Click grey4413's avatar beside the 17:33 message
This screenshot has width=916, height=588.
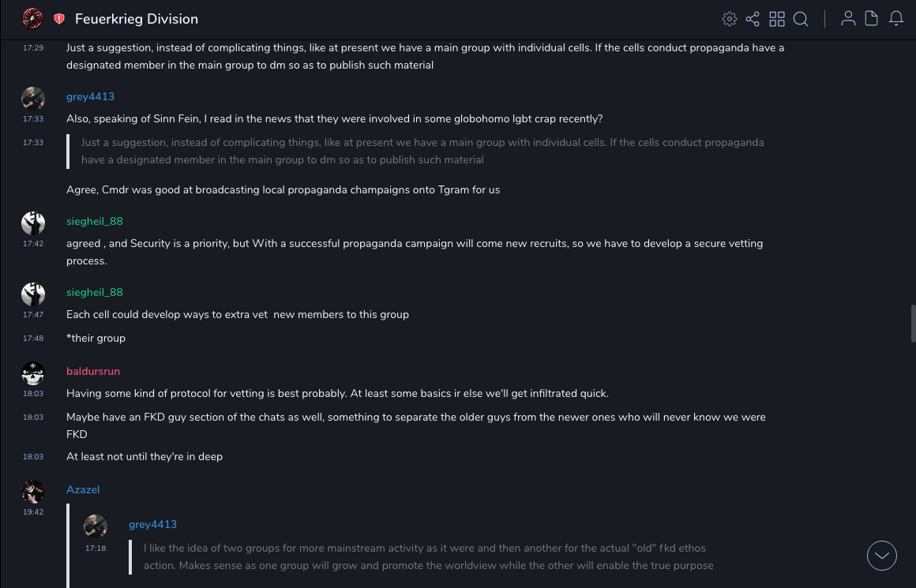pos(33,98)
